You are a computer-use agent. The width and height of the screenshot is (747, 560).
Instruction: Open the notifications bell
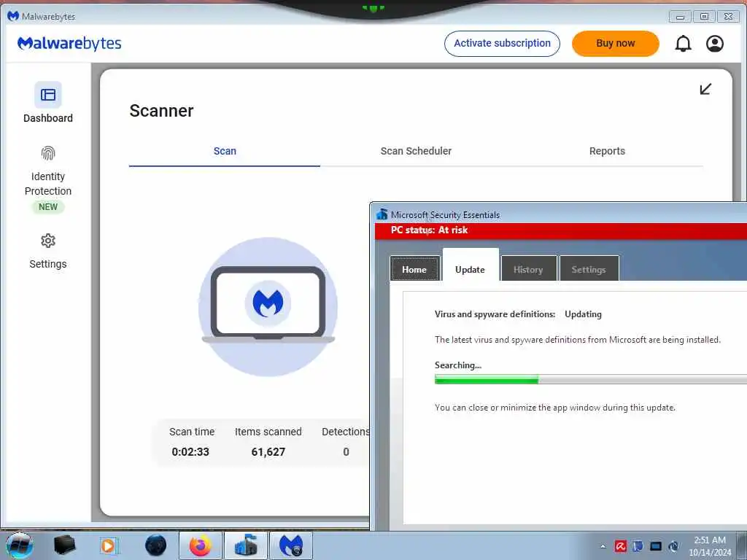pos(683,44)
